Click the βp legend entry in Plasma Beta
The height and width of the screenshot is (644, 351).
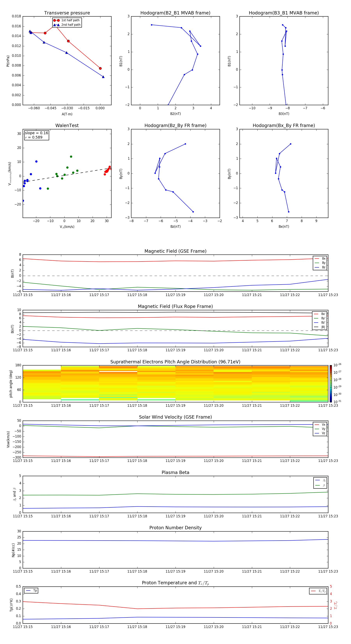tap(320, 480)
